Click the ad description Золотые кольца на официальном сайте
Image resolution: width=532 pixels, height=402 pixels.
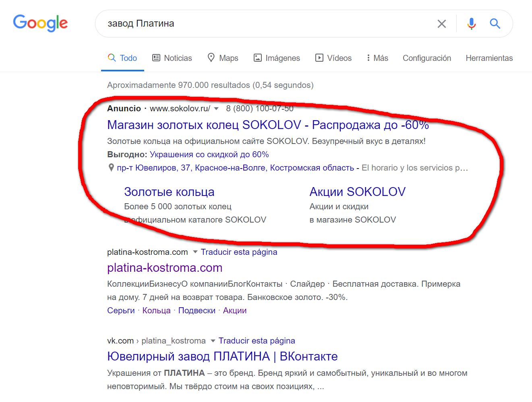pyautogui.click(x=266, y=141)
